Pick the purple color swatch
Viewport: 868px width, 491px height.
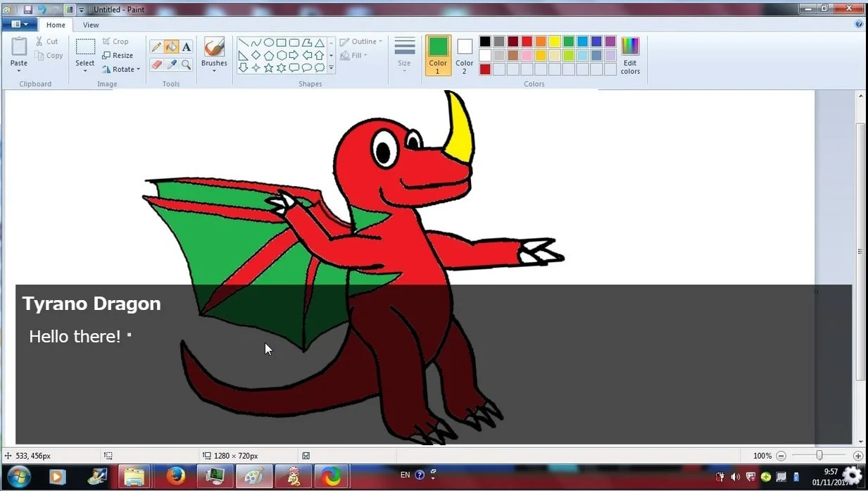point(610,42)
